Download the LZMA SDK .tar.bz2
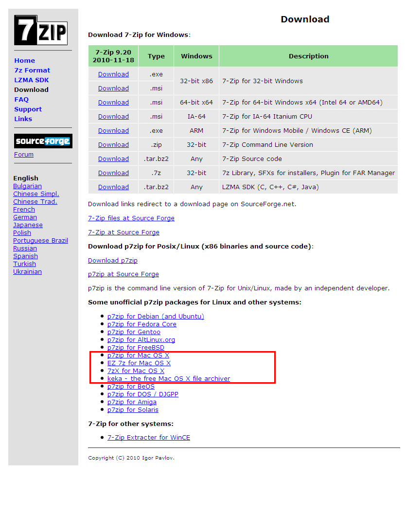This screenshot has height=532, width=406. tap(113, 187)
